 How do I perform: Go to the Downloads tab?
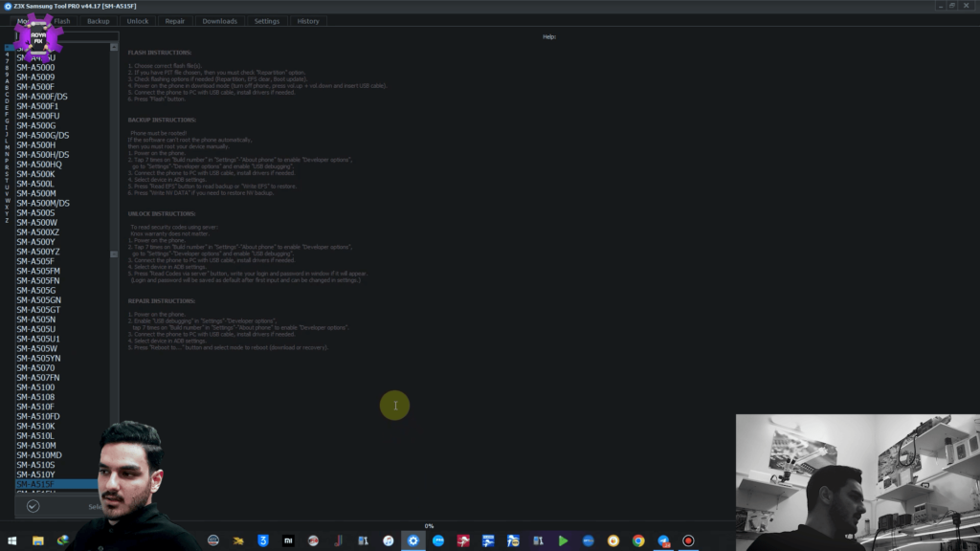click(219, 21)
